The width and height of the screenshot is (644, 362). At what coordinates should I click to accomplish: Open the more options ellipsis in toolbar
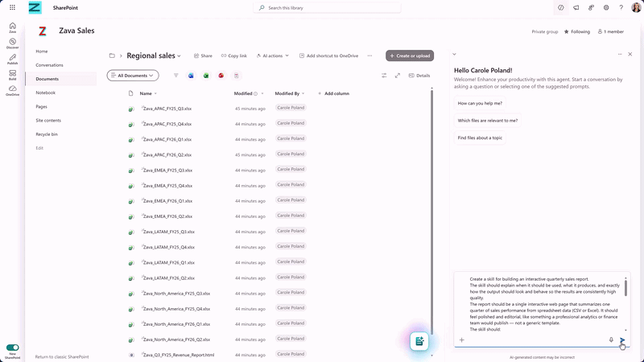[x=369, y=56]
